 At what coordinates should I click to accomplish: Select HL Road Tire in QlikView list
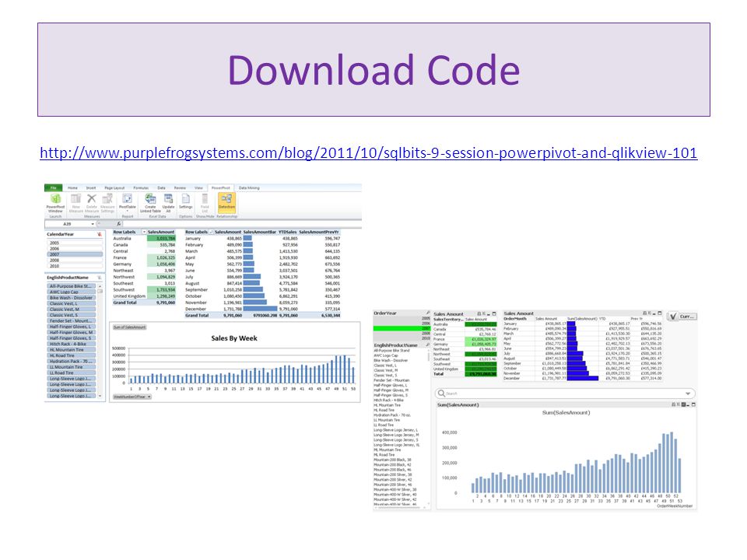tap(384, 410)
